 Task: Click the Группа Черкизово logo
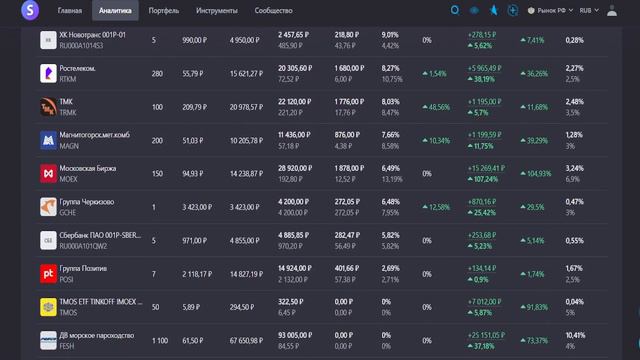point(48,207)
